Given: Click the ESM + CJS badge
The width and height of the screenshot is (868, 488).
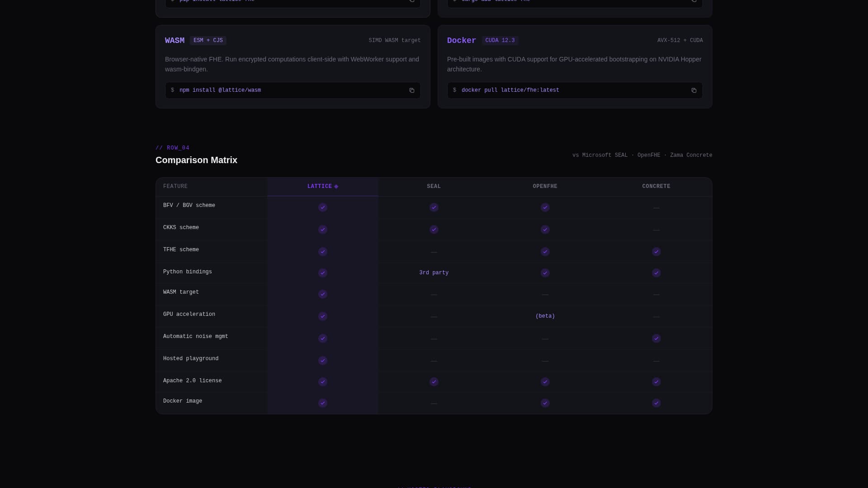Looking at the screenshot, I should tap(208, 41).
